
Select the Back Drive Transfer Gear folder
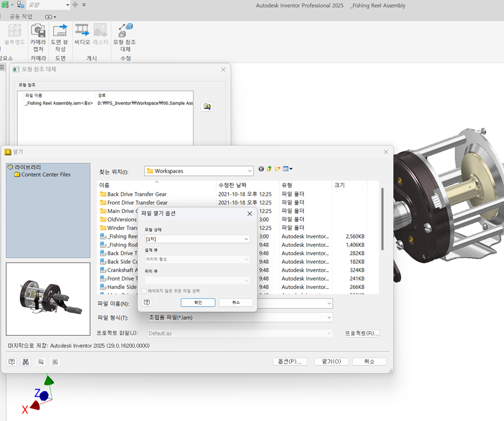pyautogui.click(x=133, y=194)
